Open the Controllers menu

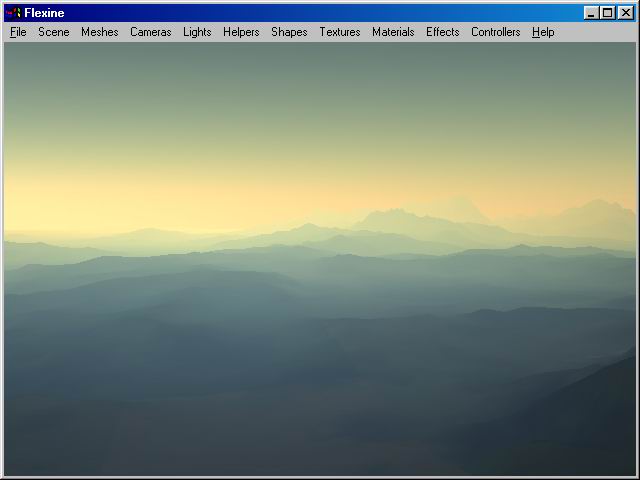[496, 32]
